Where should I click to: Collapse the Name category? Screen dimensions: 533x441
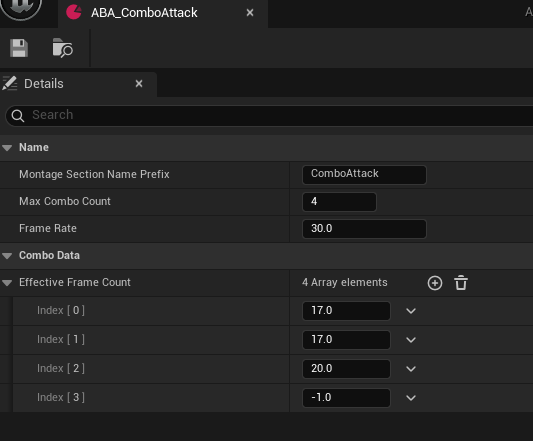7,148
